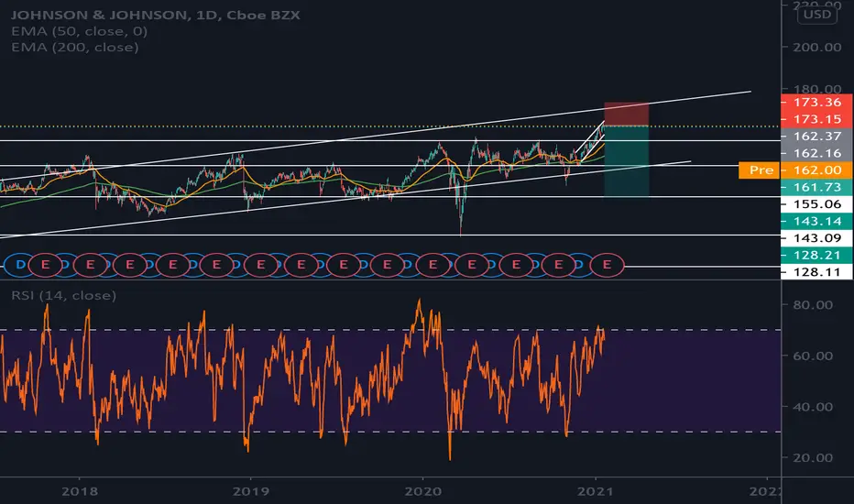Click the white 143.09 price label
The height and width of the screenshot is (504, 854).
[x=816, y=237]
